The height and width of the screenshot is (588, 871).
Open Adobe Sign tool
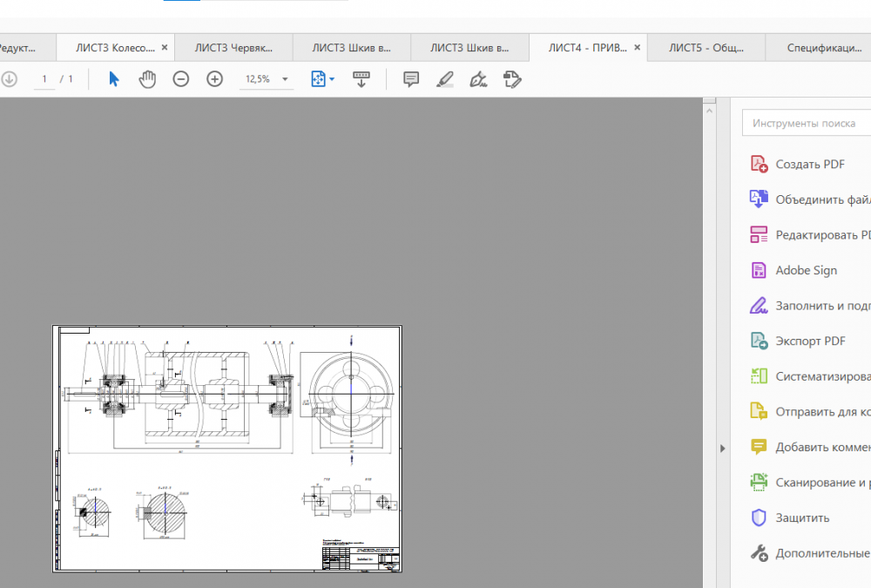coord(806,270)
